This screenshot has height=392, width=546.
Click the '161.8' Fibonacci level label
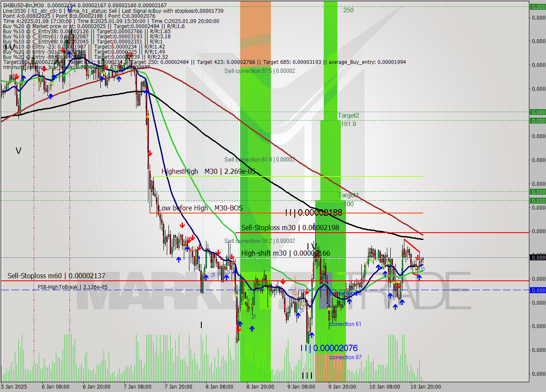(348, 124)
